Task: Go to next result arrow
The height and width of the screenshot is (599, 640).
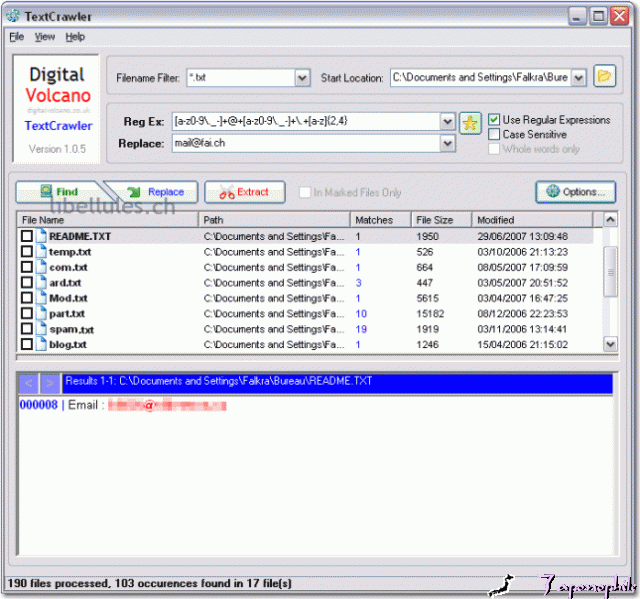Action: [x=50, y=384]
